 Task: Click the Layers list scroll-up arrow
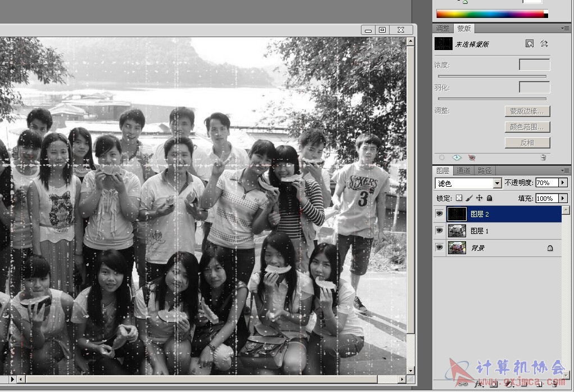[x=566, y=210]
